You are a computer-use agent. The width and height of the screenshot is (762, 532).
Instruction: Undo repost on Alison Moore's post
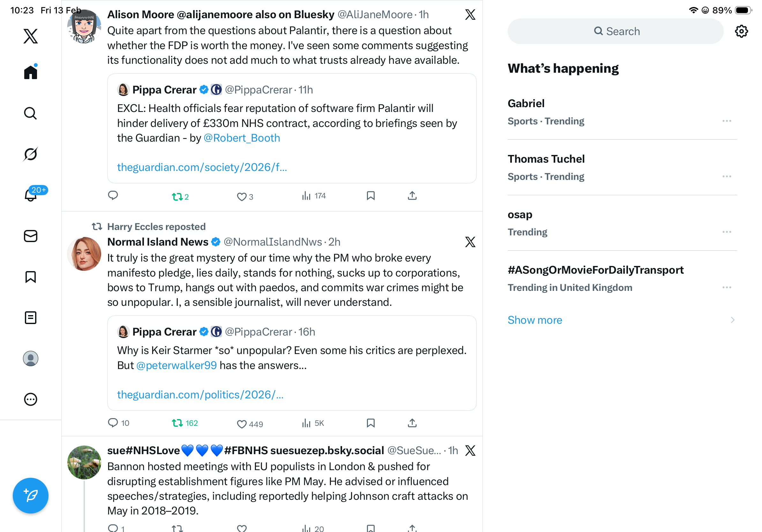coord(177,197)
